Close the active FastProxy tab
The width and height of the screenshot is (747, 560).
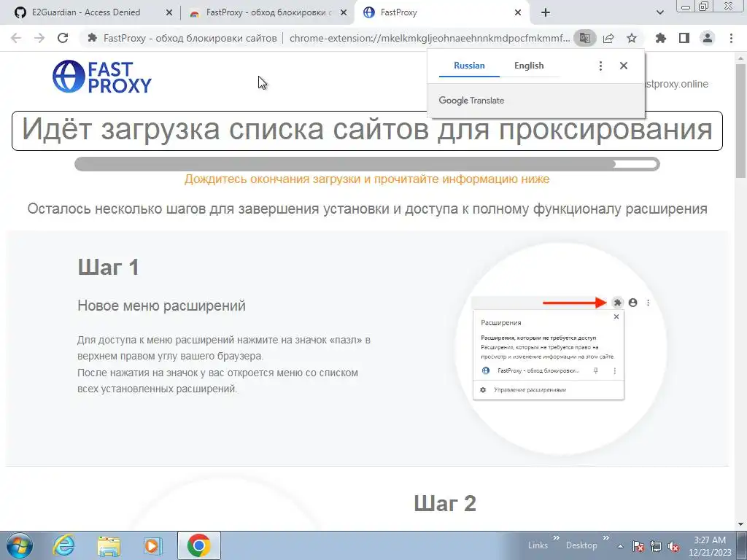[x=518, y=13]
